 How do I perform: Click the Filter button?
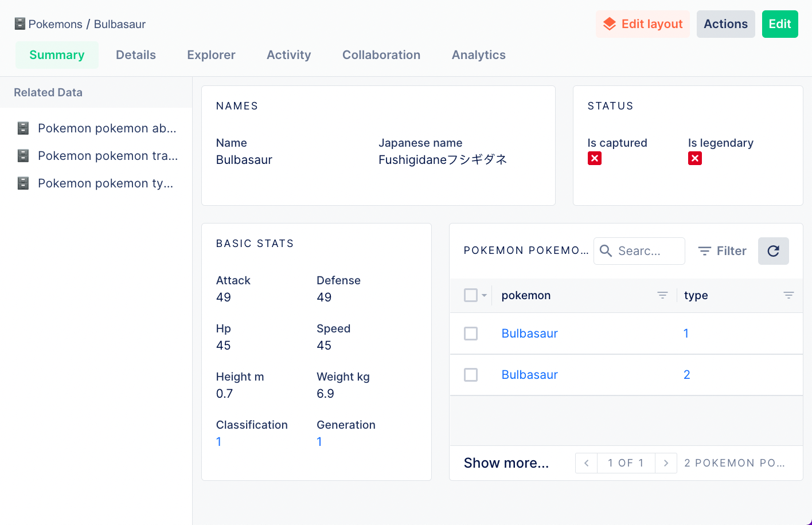tap(722, 251)
